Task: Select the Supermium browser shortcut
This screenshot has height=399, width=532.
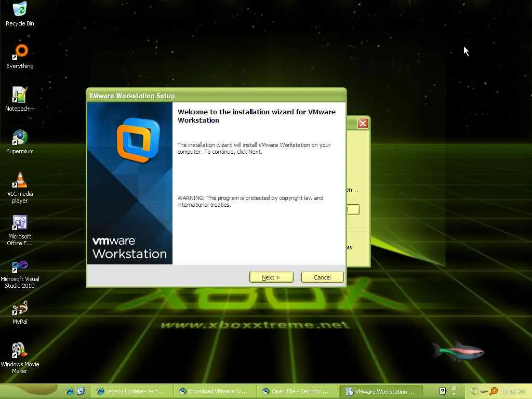Action: pyautogui.click(x=20, y=141)
